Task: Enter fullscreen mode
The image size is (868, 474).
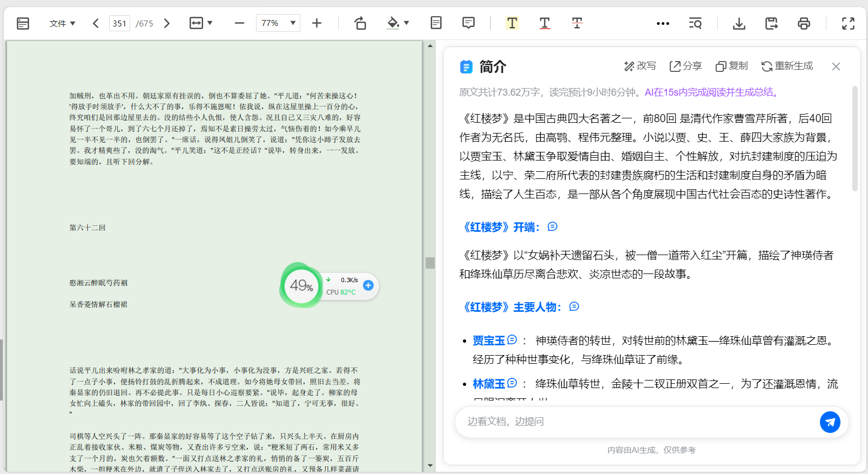Action: 848,23
